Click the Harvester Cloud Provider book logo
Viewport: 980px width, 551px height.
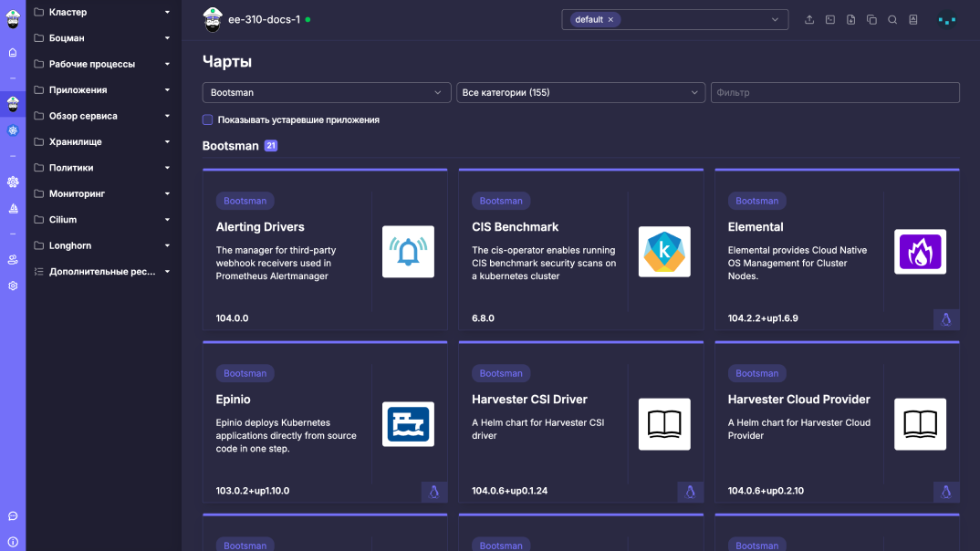[x=920, y=424]
